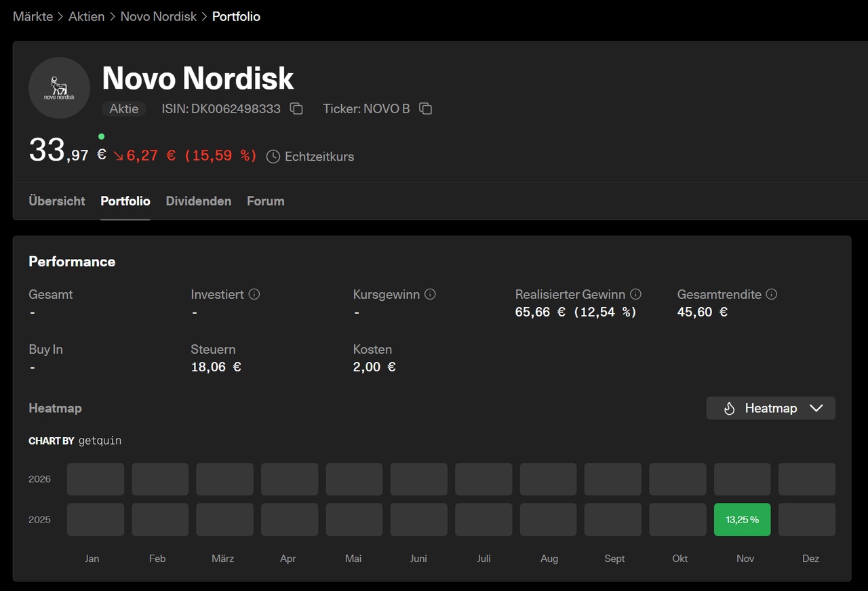Click the Novo Nordisk company logo
868x591 pixels.
[x=60, y=88]
